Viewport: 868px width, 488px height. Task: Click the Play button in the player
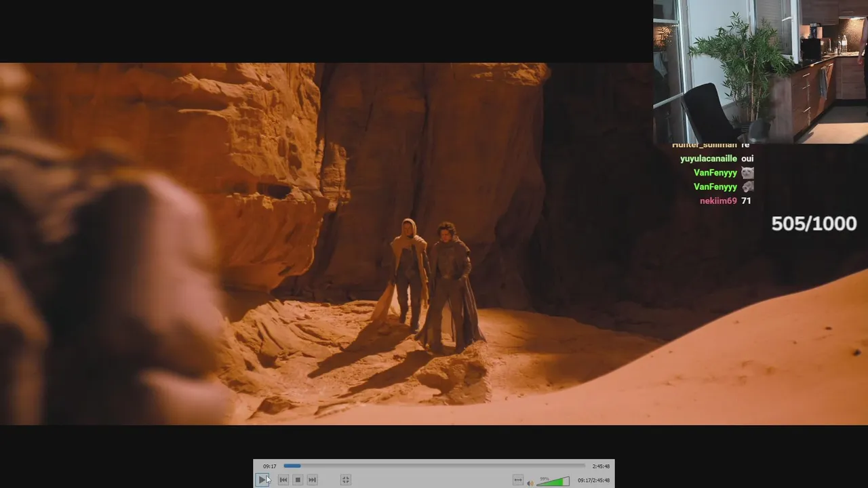(262, 480)
